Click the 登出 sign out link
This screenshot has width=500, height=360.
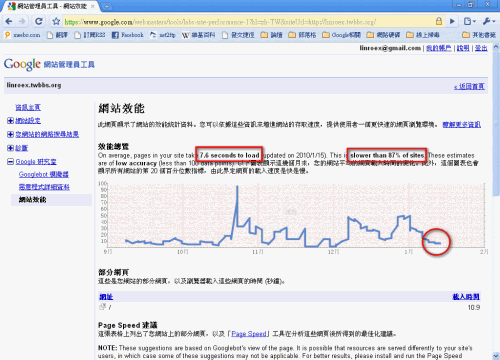tap(481, 48)
